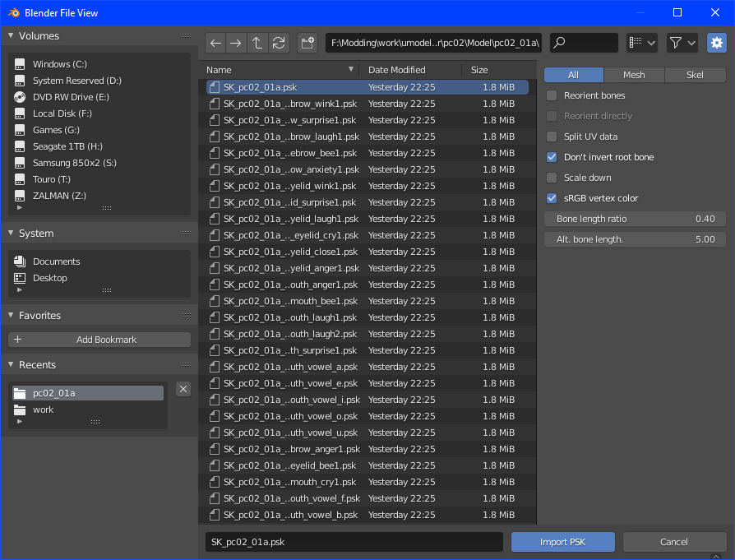
Task: Click plus icon in Add Bookmark
Action: pos(18,339)
